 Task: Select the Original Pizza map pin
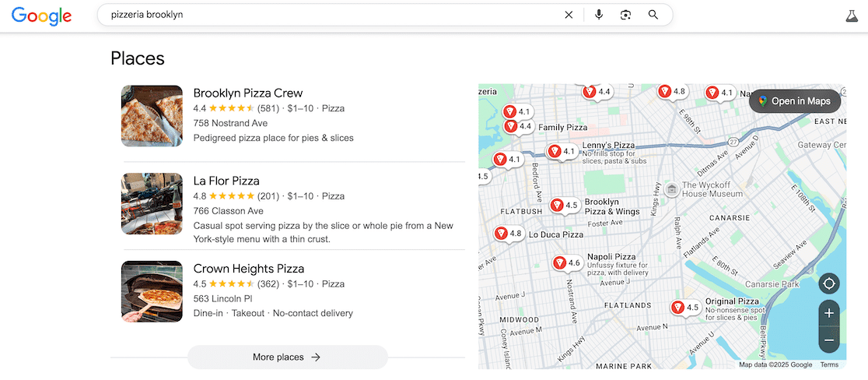coord(678,307)
